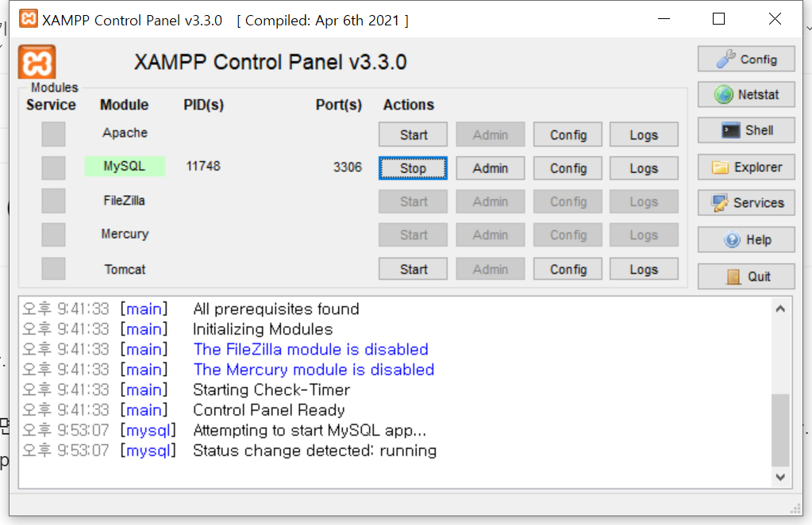The image size is (812, 525).
Task: Click the PID(s) column header
Action: point(203,105)
